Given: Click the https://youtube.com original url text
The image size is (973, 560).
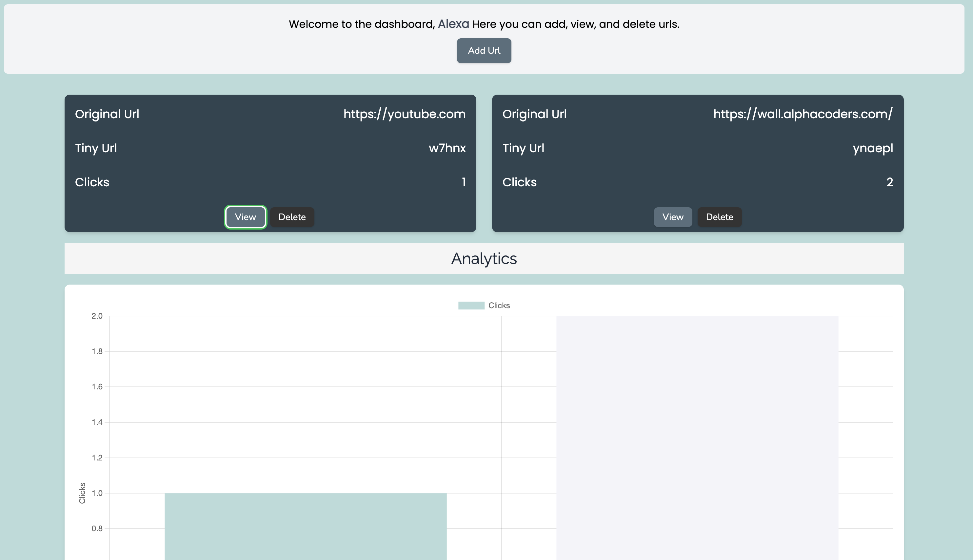Looking at the screenshot, I should [x=405, y=114].
